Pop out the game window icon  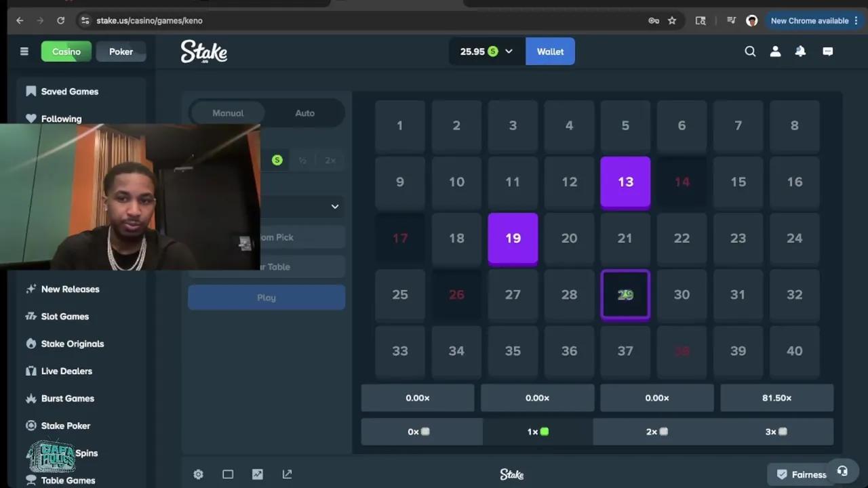click(288, 474)
